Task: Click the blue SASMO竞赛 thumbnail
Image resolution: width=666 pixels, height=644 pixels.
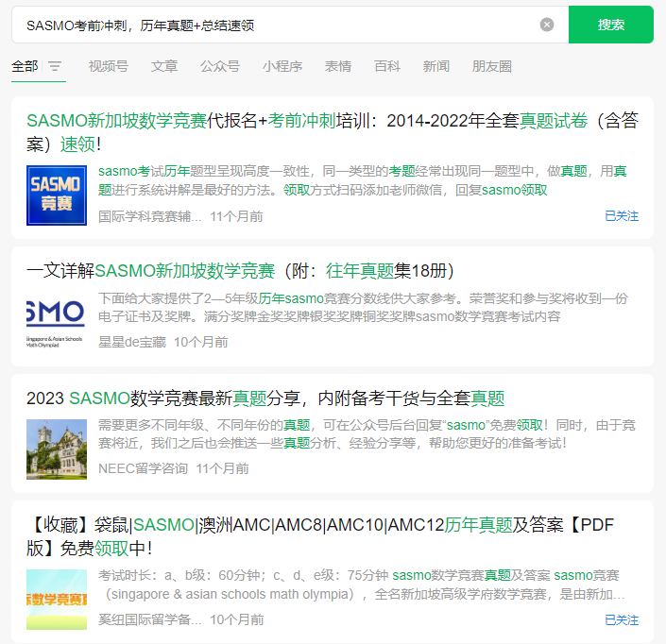Action: (x=57, y=195)
